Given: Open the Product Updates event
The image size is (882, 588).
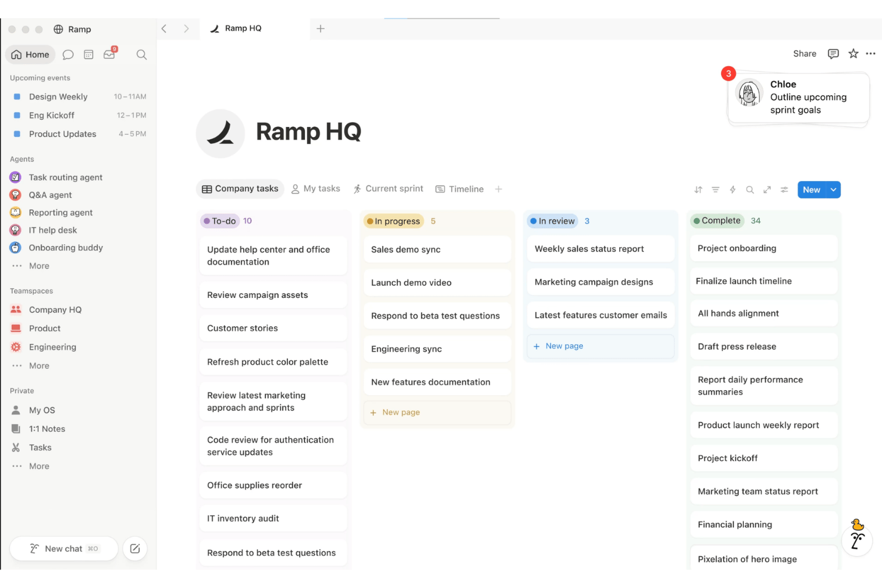Looking at the screenshot, I should [79, 134].
